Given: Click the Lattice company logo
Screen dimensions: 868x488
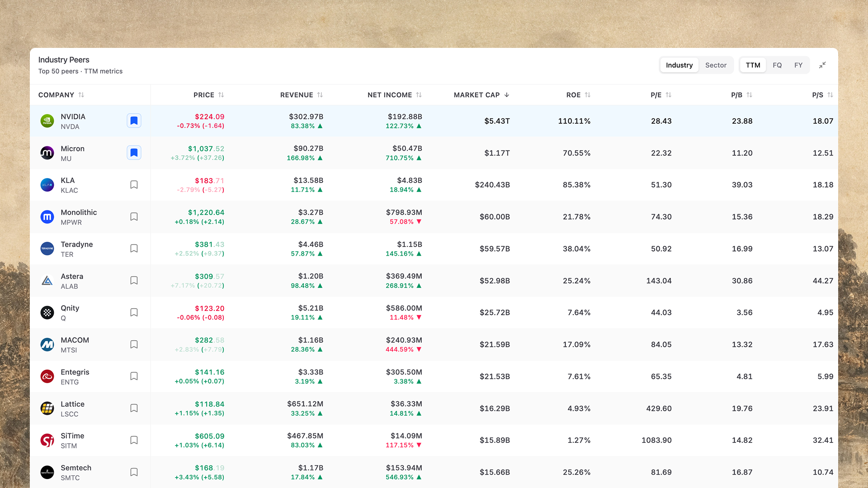Looking at the screenshot, I should (47, 408).
